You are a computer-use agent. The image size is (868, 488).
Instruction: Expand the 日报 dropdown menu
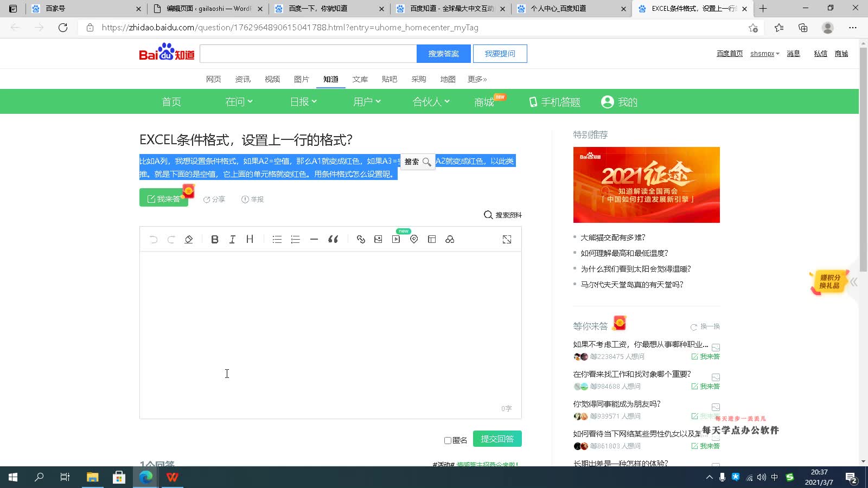pos(303,101)
